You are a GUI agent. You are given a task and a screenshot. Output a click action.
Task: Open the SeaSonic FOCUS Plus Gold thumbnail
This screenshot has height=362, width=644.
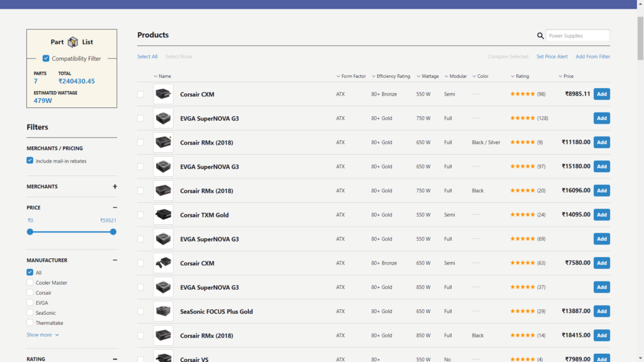[163, 311]
